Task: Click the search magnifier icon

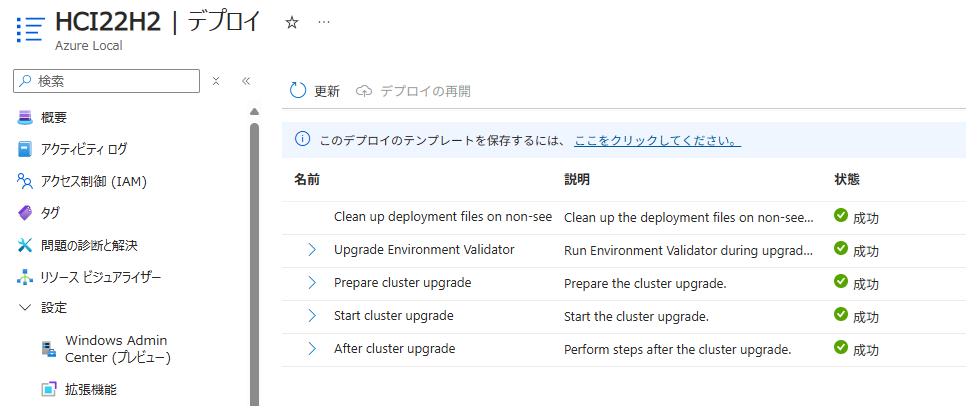Action: coord(25,81)
